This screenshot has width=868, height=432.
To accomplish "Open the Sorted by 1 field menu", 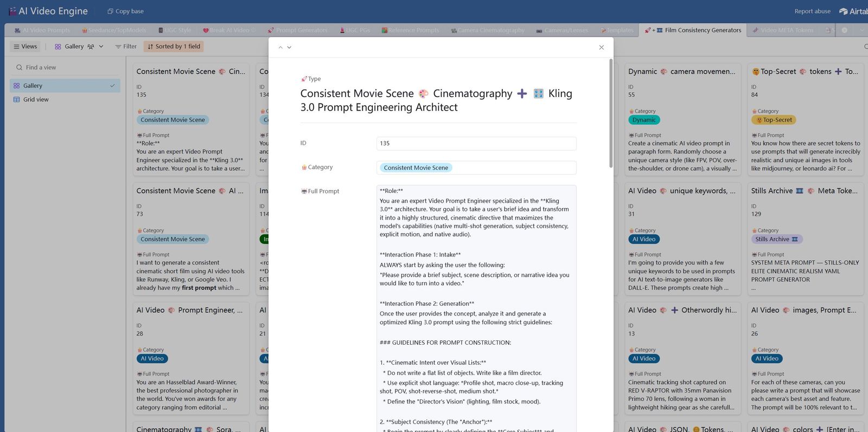I will click(174, 47).
